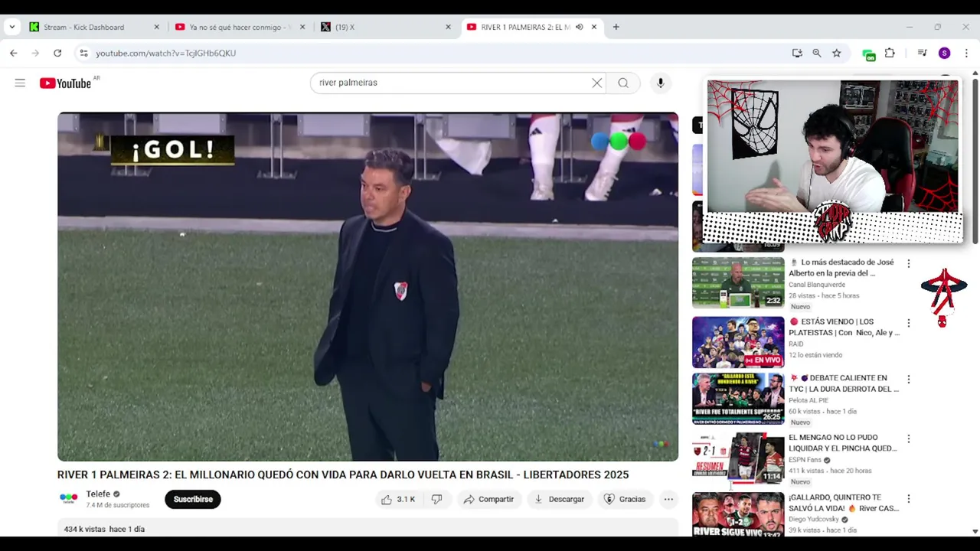Bookmark this page with star icon

(837, 53)
